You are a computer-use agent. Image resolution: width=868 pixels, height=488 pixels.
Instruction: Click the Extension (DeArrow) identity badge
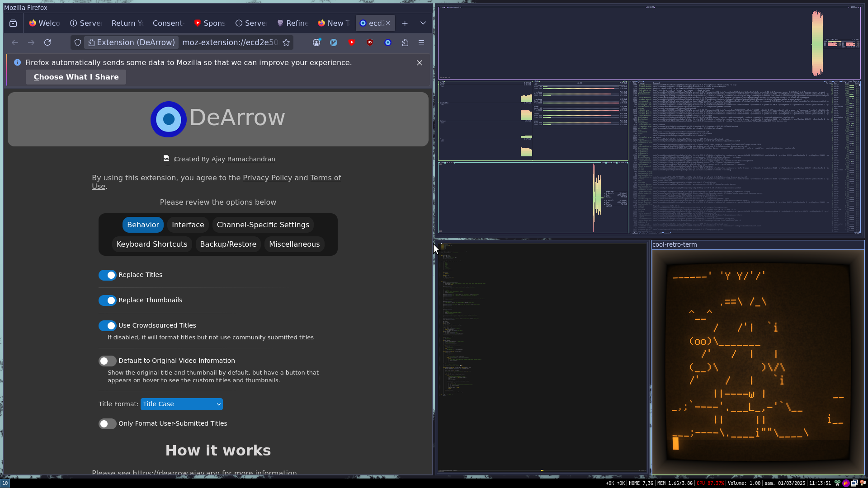pos(132,42)
